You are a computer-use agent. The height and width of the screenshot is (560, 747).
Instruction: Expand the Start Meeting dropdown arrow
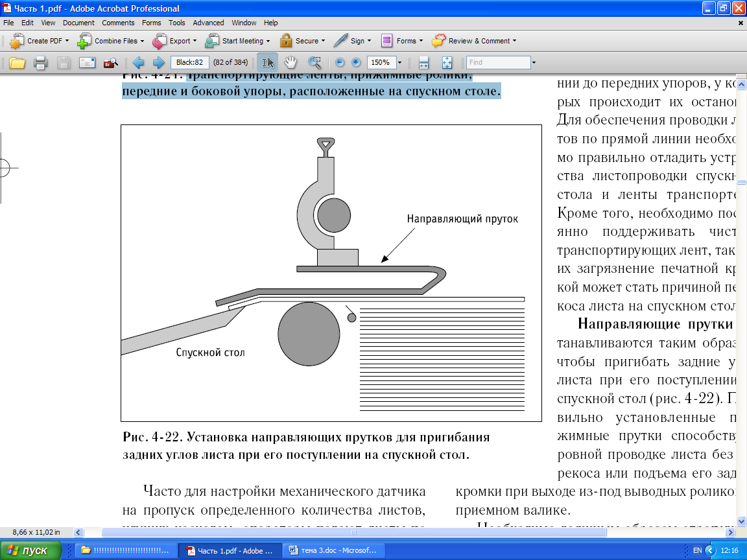[268, 41]
